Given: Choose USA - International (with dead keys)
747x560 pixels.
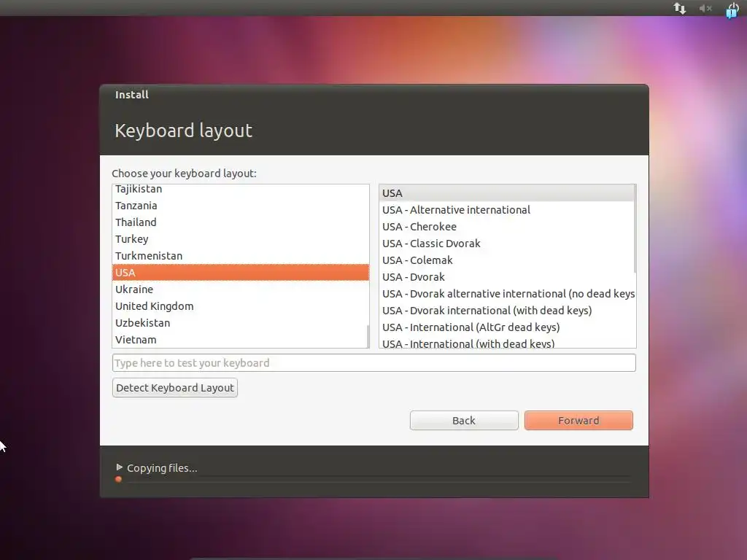Looking at the screenshot, I should [x=506, y=343].
